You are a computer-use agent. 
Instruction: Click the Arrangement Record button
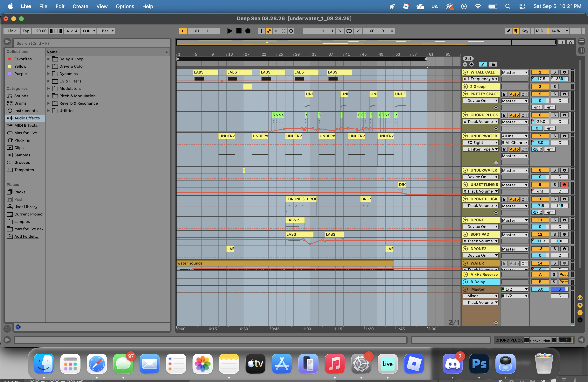click(248, 31)
